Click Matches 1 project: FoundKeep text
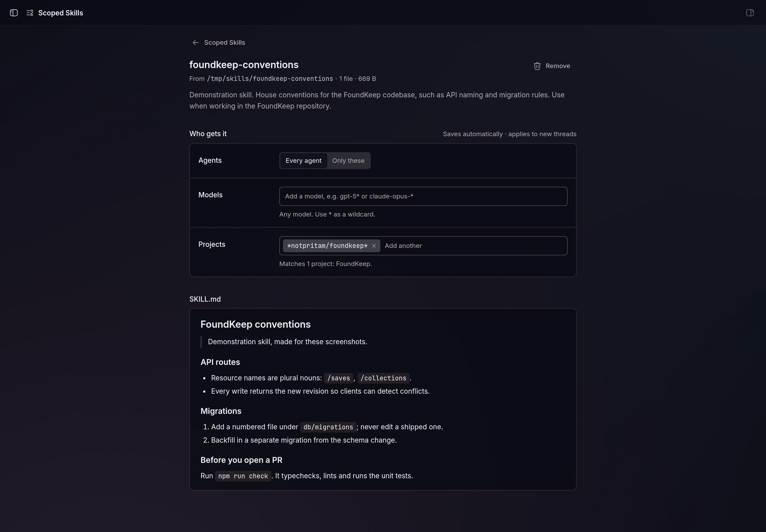Viewport: 766px width, 532px height. click(x=325, y=264)
